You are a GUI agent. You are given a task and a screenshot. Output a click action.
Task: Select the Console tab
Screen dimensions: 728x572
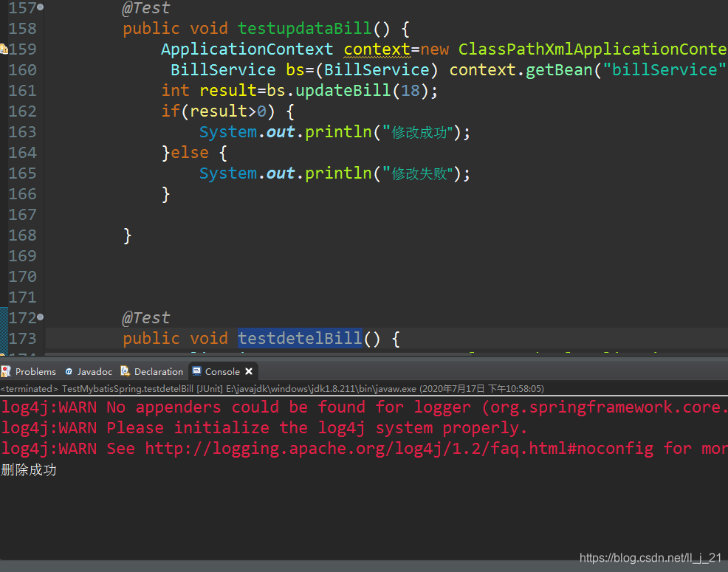point(222,371)
